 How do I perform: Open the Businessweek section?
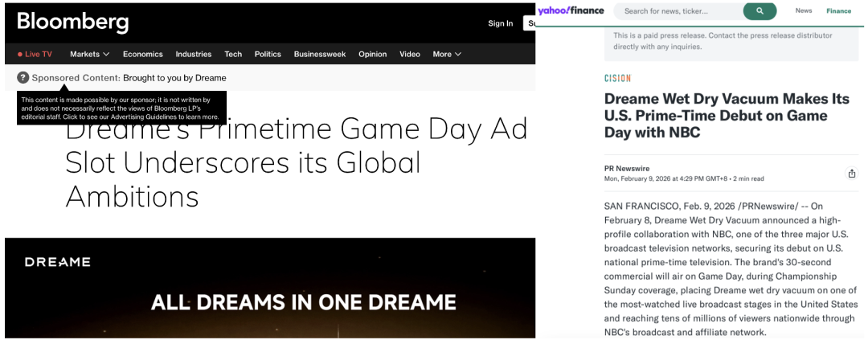320,54
